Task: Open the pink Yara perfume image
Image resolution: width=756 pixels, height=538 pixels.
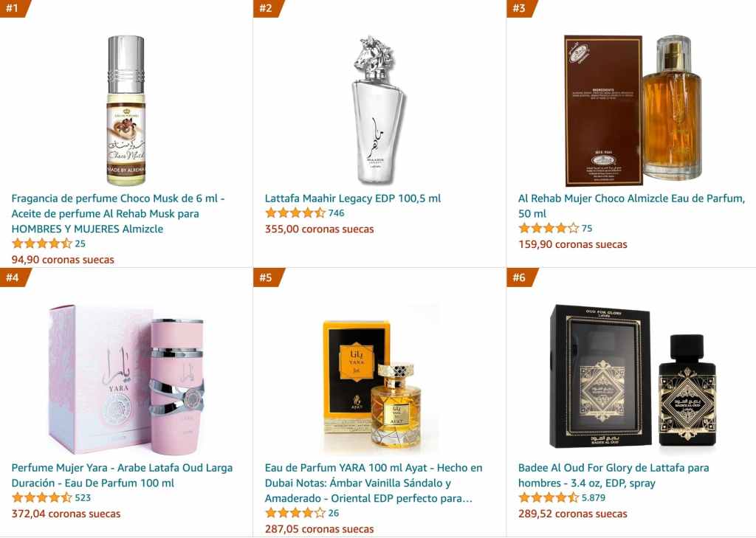Action: (126, 379)
